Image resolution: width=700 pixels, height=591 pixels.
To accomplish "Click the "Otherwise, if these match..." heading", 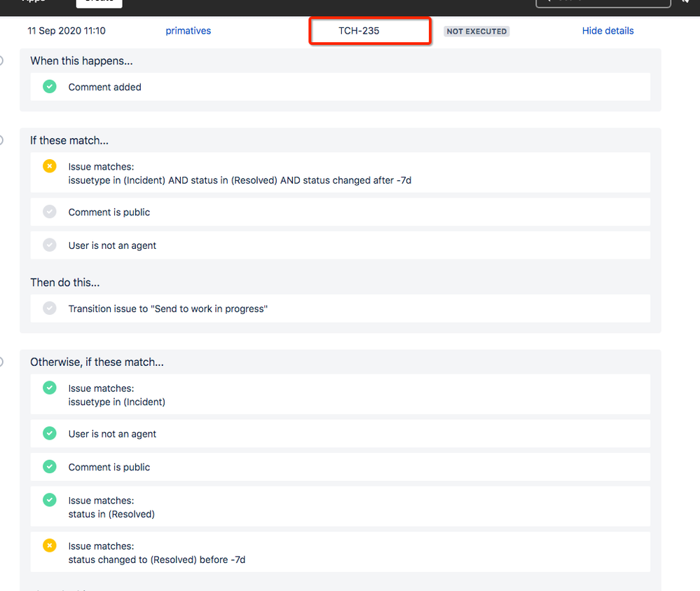I will (97, 362).
